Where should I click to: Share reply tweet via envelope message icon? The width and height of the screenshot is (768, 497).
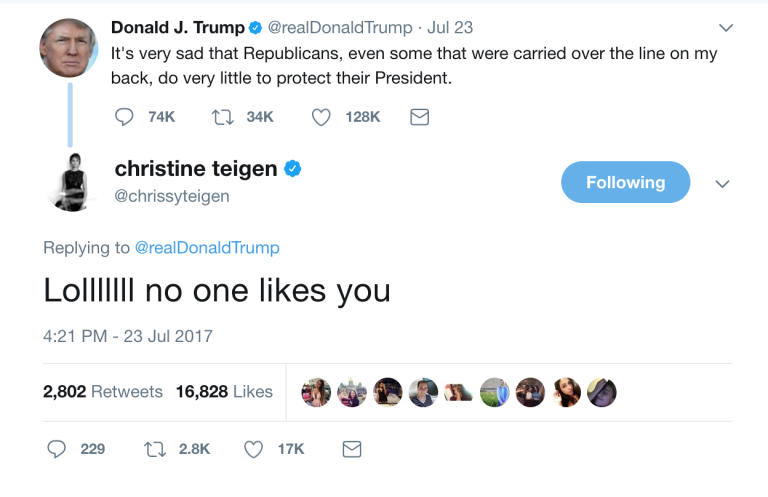pos(352,449)
